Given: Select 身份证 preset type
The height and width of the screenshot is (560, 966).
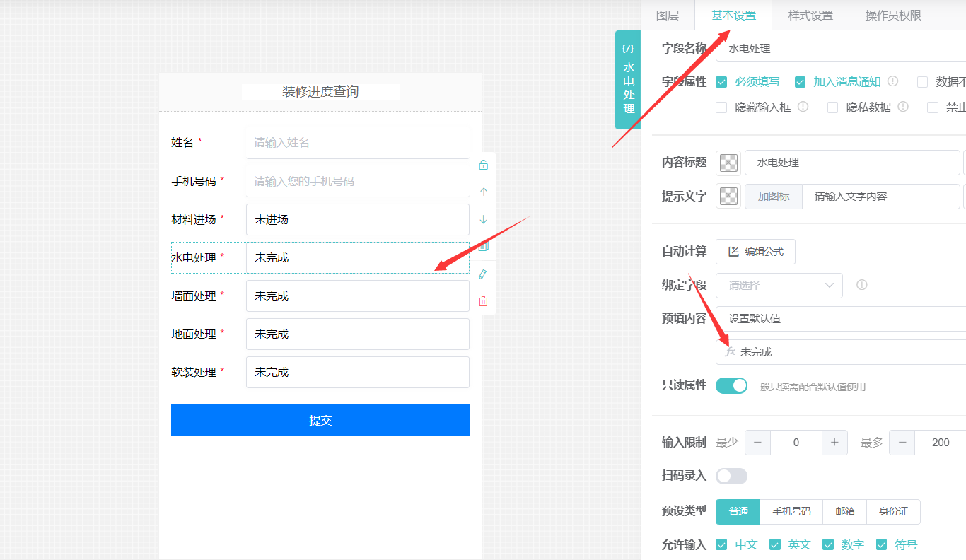Looking at the screenshot, I should [893, 511].
